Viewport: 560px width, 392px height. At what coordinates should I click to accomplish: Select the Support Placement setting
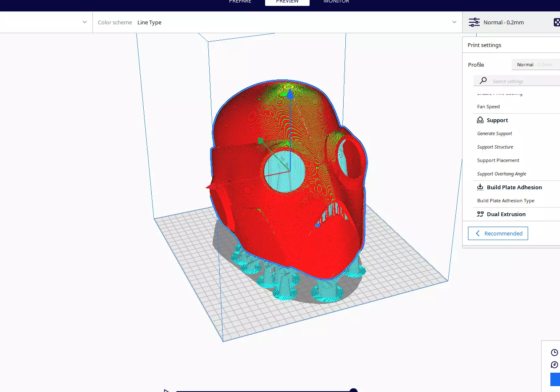click(x=498, y=160)
